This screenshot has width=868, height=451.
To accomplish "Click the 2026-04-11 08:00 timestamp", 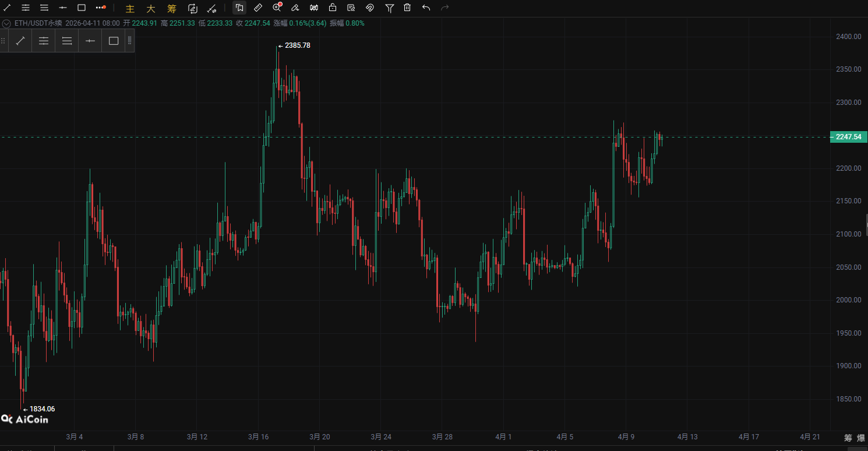I will point(92,23).
